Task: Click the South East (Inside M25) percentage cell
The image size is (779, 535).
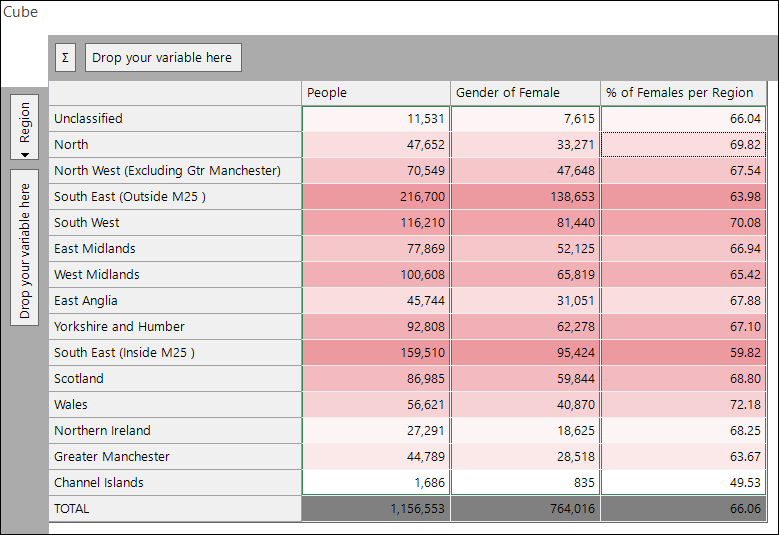Action: coord(683,353)
